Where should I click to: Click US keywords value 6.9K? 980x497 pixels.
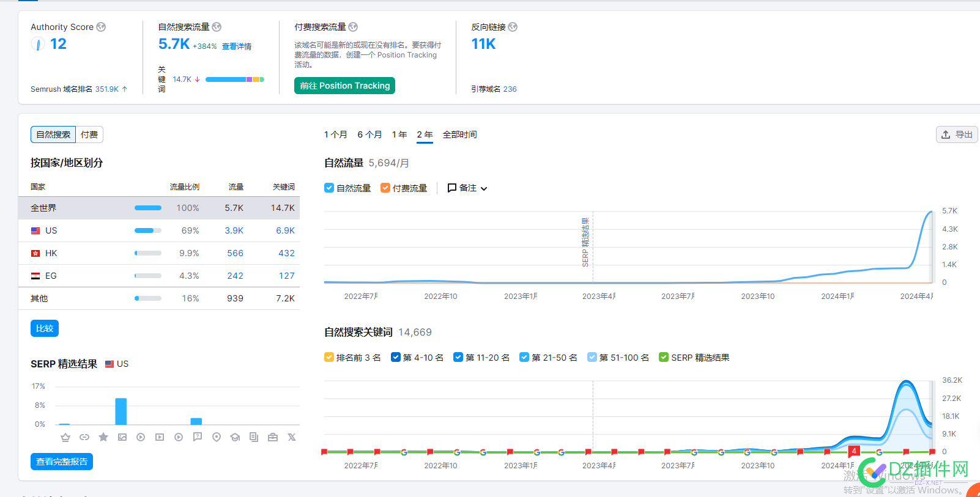[285, 230]
